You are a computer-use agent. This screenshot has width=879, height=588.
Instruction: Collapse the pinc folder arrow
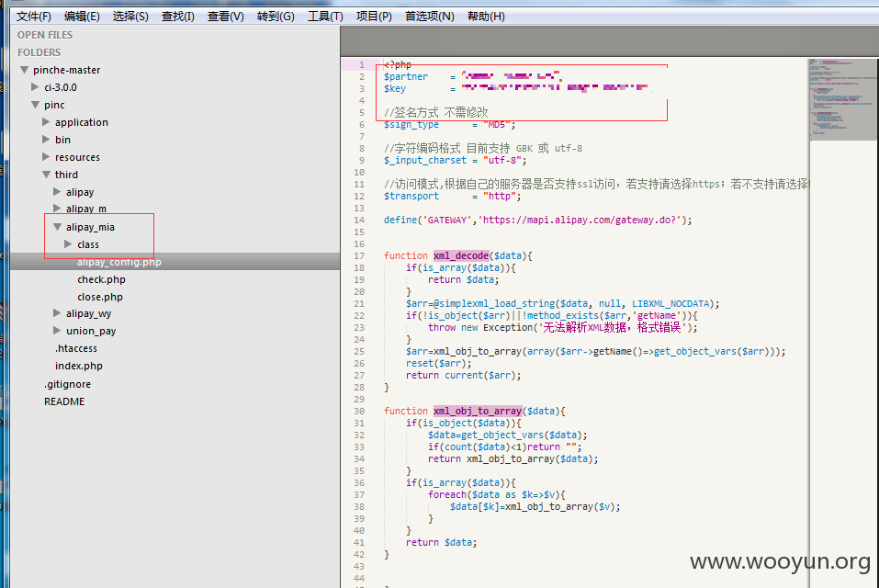[x=35, y=105]
